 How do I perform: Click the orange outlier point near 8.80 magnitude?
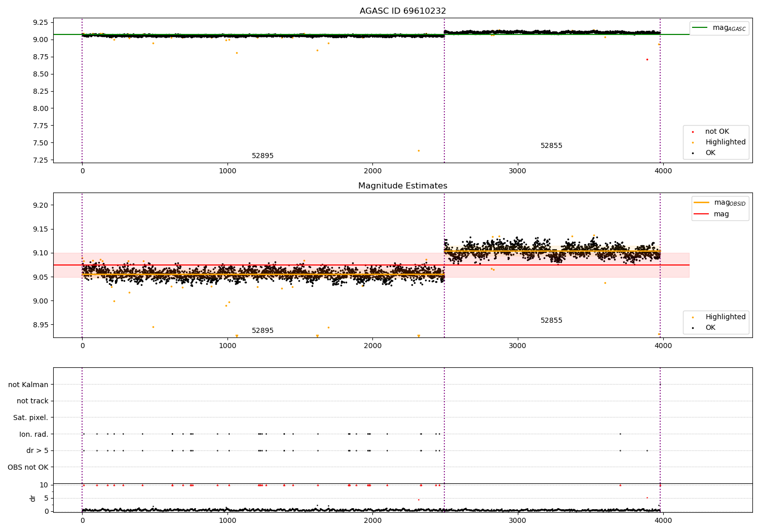coord(237,53)
